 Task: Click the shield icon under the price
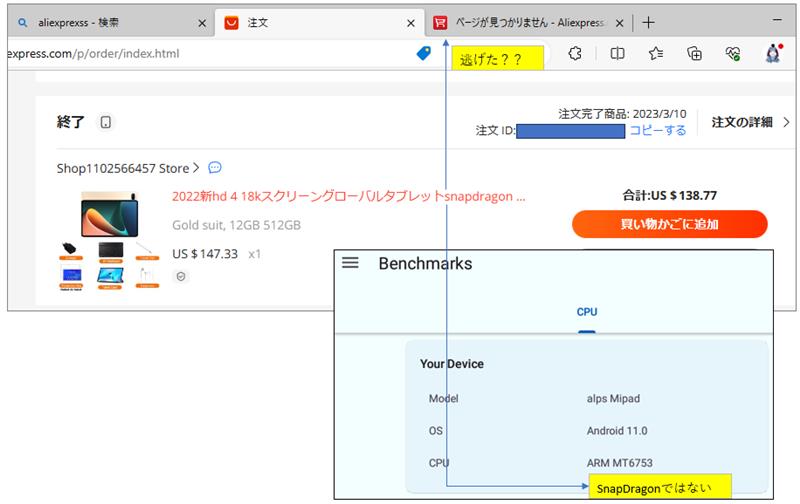click(181, 276)
